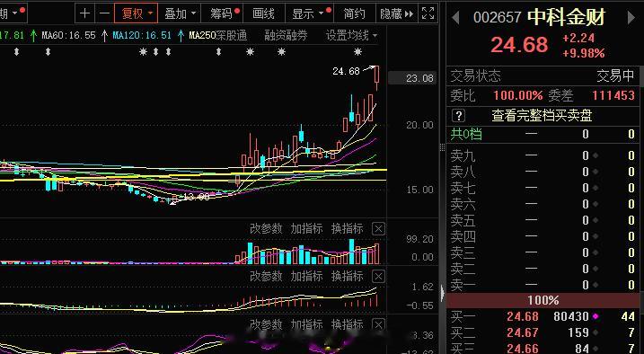Image resolution: width=644 pixels, height=354 pixels.
Task: Click the question mark help icon
Action: [x=458, y=115]
